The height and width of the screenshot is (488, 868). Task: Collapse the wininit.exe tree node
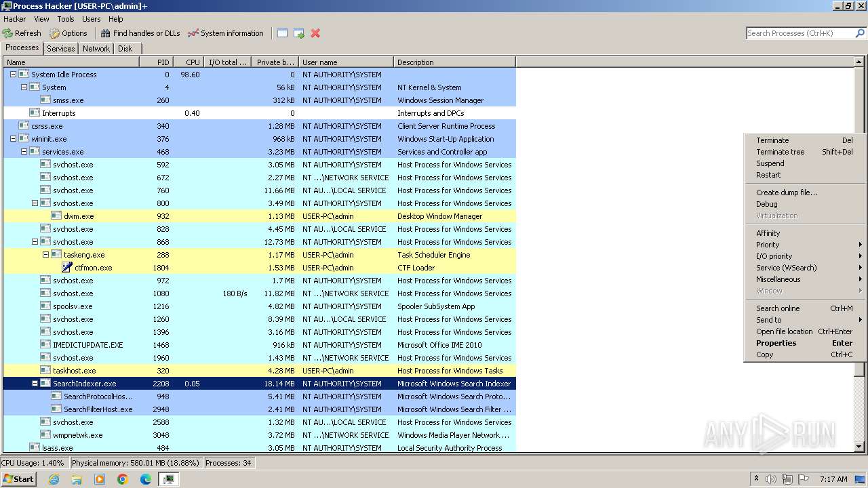pos(13,139)
